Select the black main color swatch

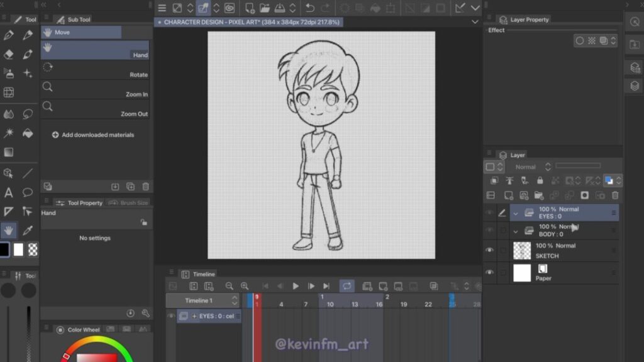click(4, 250)
